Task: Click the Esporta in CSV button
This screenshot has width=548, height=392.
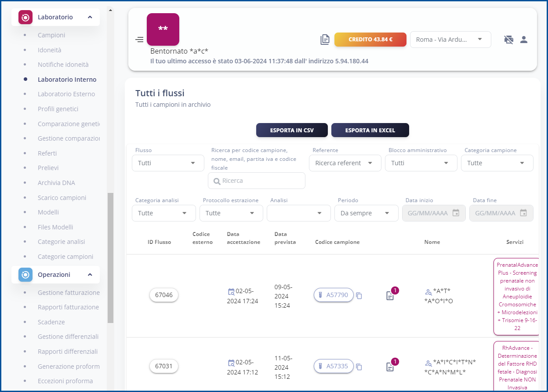Action: [292, 131]
